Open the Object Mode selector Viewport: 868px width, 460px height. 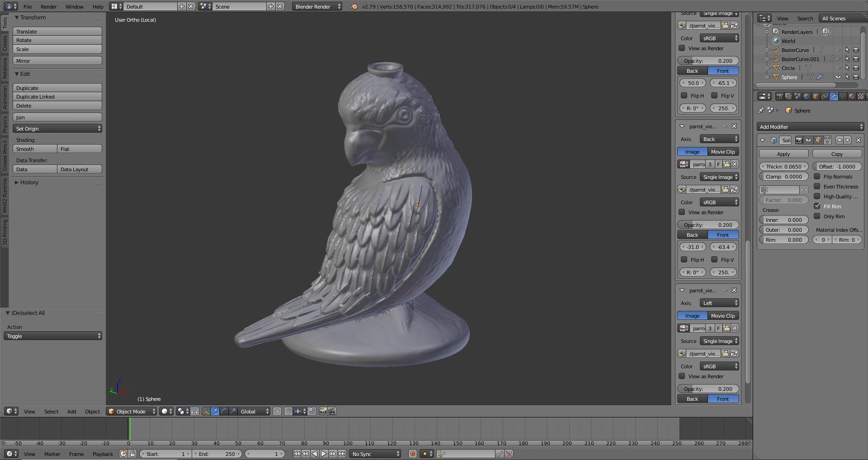pos(132,411)
